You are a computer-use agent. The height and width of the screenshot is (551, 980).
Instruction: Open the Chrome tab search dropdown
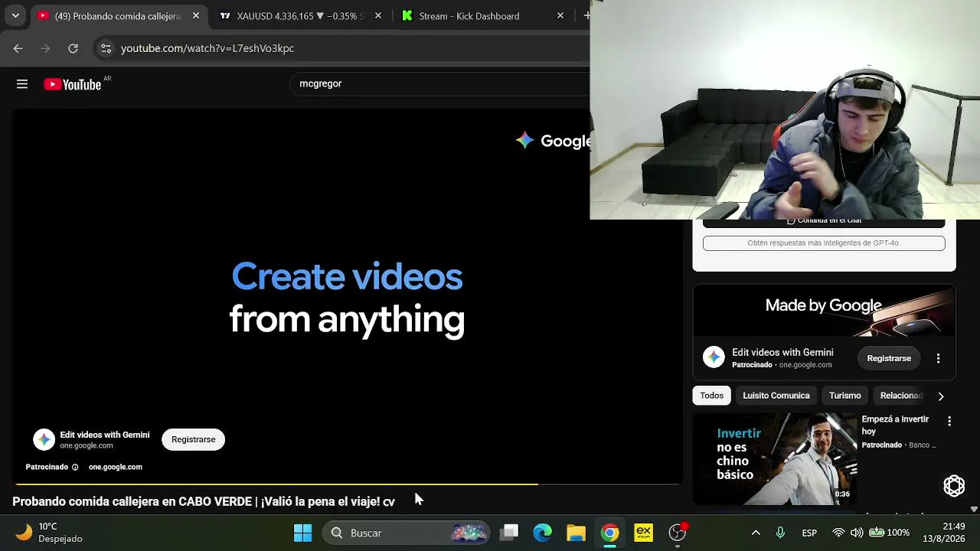coord(15,15)
